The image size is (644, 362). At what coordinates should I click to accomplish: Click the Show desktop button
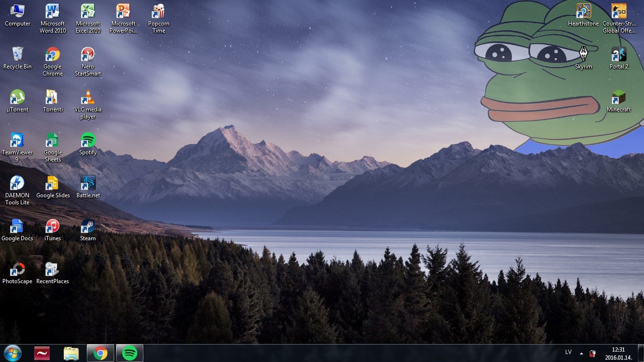(x=641, y=353)
